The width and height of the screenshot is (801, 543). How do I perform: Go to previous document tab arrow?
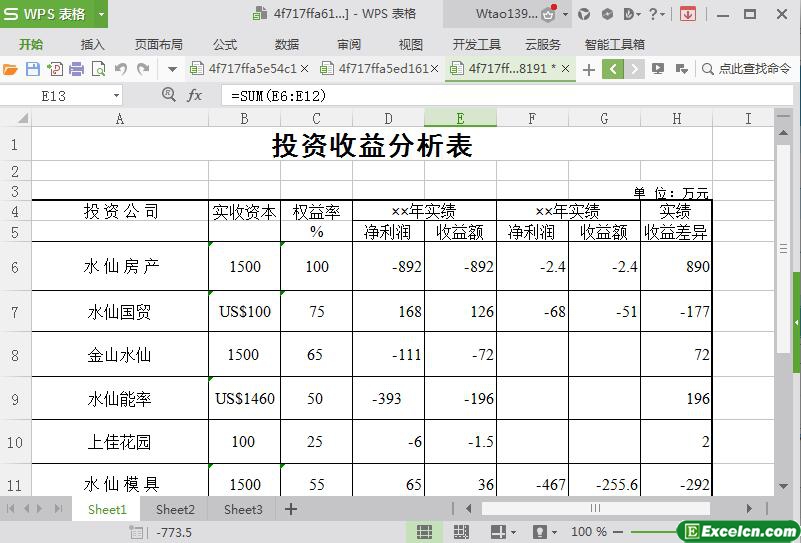[613, 69]
